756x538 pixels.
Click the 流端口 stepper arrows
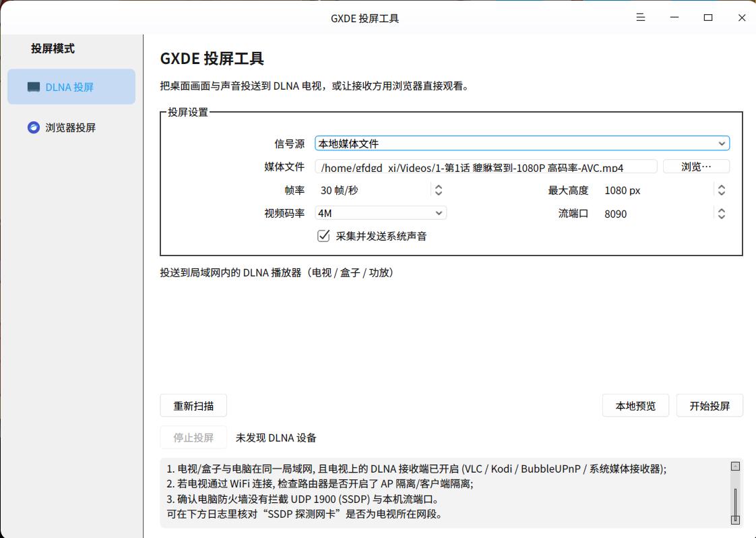(721, 214)
